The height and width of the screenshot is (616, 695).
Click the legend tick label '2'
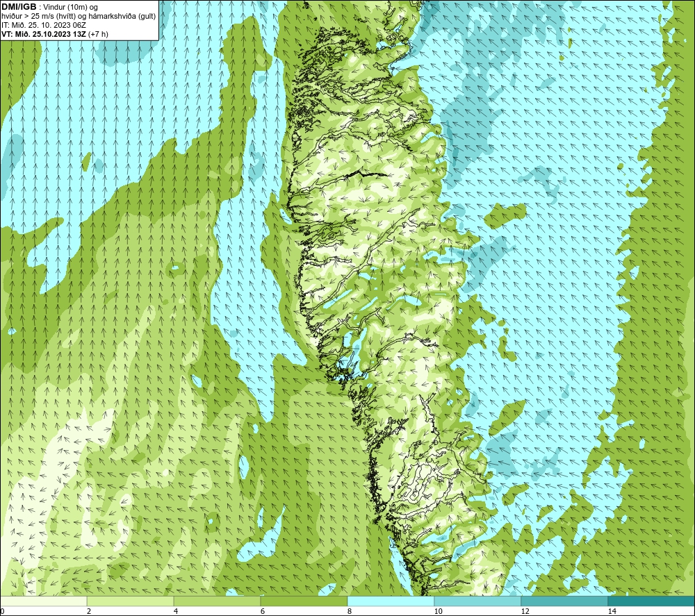pos(89,611)
